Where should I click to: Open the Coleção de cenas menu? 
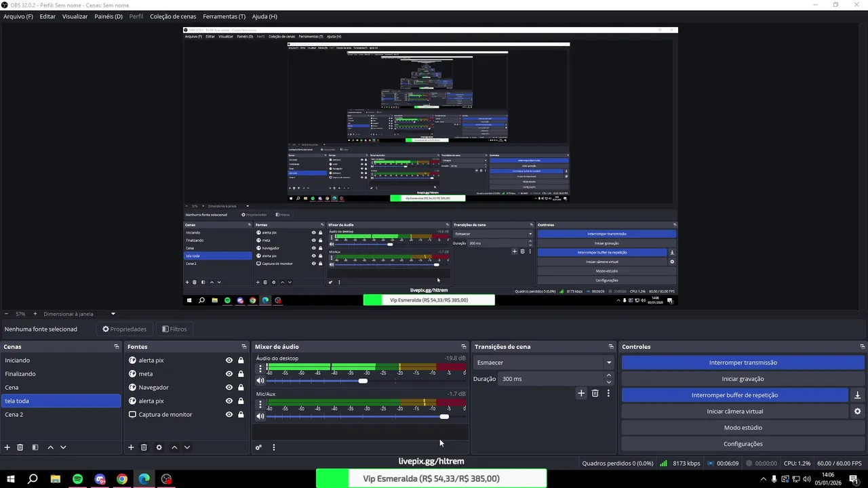click(x=173, y=16)
